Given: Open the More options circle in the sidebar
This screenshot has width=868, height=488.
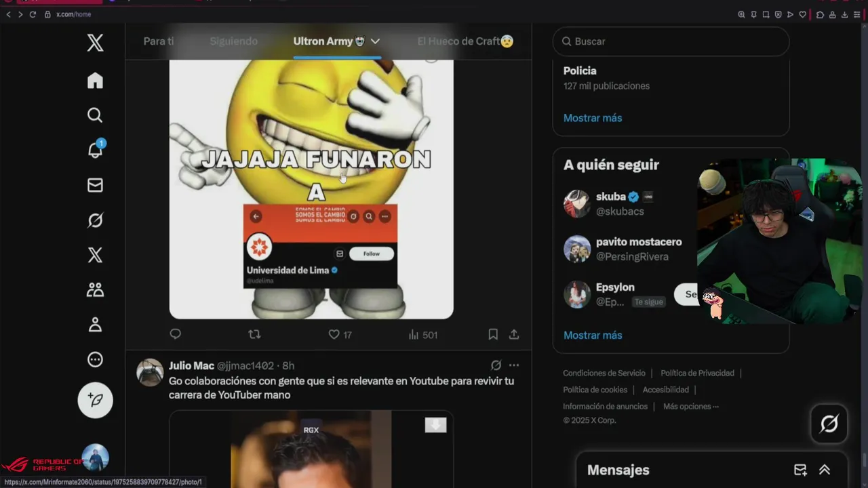Looking at the screenshot, I should (x=95, y=360).
